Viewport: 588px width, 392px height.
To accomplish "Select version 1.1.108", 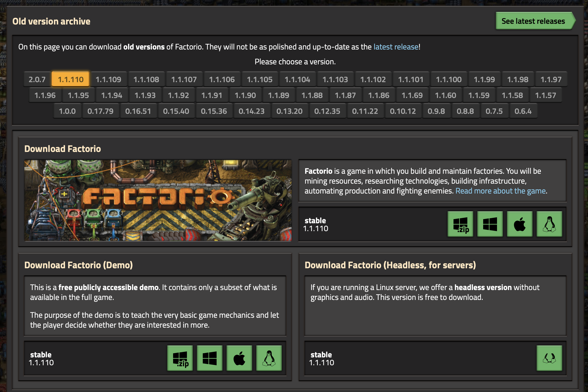I will pos(146,79).
